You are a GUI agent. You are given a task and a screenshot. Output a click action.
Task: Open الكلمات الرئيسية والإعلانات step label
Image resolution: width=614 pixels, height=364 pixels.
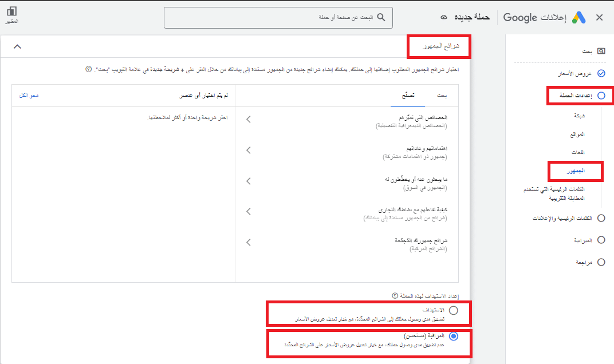click(x=562, y=219)
